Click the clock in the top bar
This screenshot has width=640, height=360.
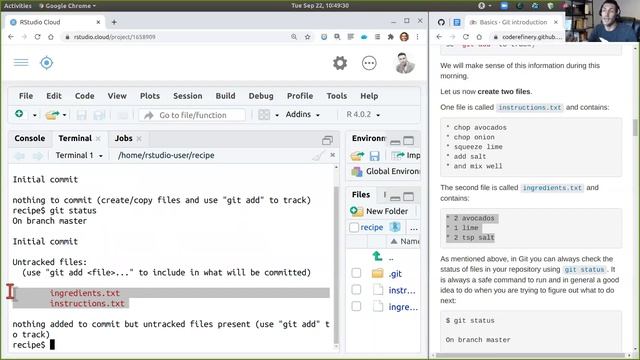(x=320, y=6)
